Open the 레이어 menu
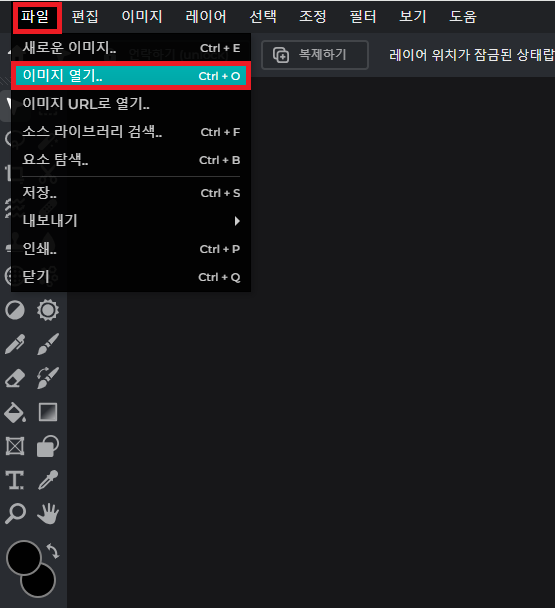555x608 pixels. click(206, 17)
